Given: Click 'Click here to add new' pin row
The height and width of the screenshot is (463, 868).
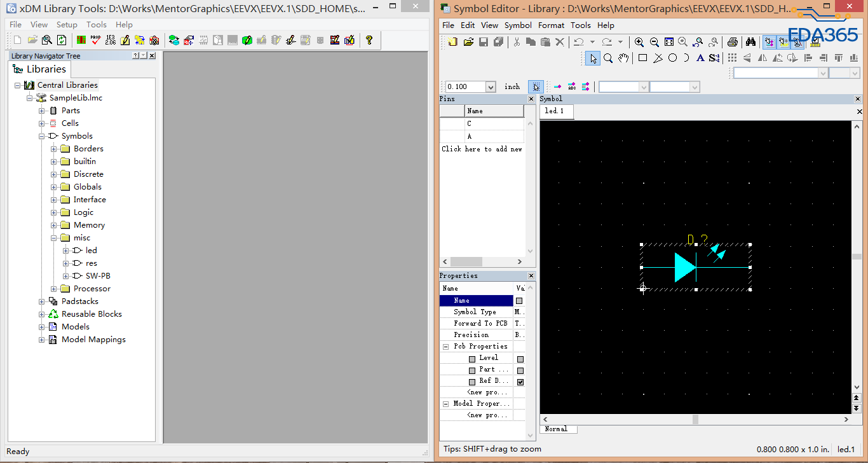Looking at the screenshot, I should click(482, 149).
